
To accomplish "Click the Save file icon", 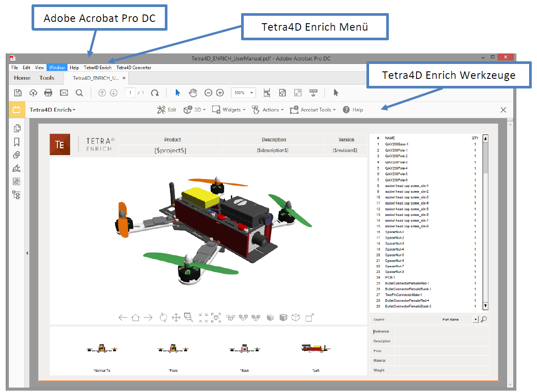I will 17,93.
